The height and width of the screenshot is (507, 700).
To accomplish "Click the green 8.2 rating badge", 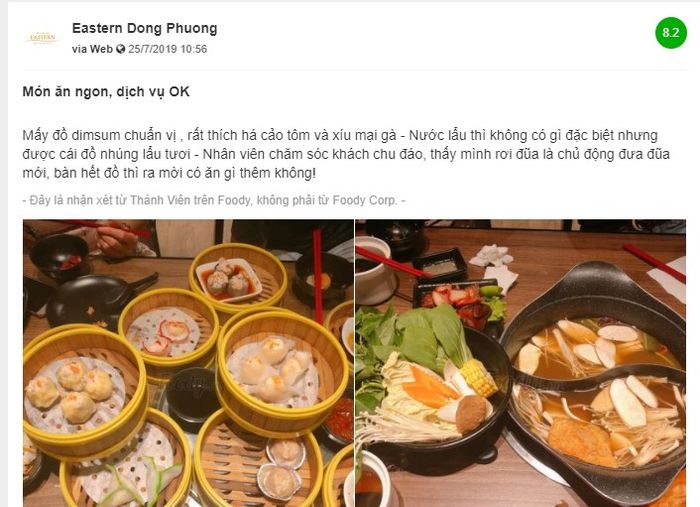I will 671,33.
